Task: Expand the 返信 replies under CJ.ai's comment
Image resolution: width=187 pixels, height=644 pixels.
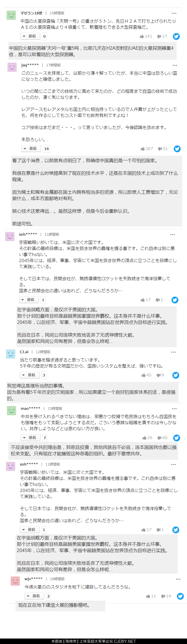Action: [x=30, y=375]
